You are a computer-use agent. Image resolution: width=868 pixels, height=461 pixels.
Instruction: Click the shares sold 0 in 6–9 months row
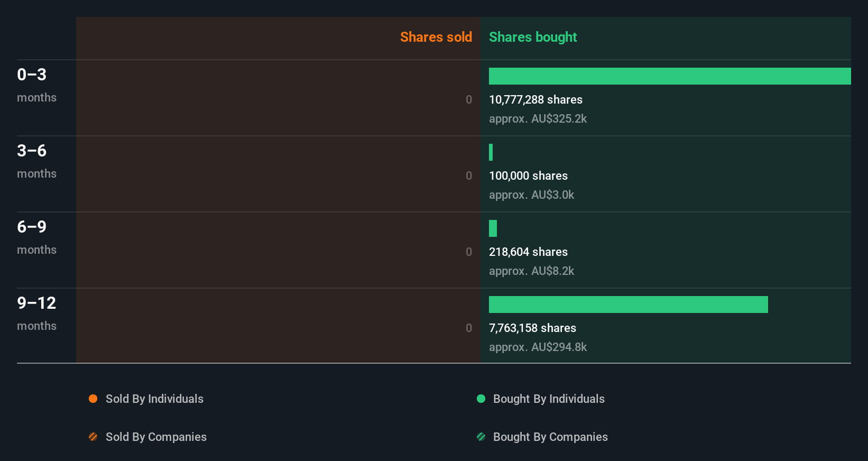click(x=469, y=252)
